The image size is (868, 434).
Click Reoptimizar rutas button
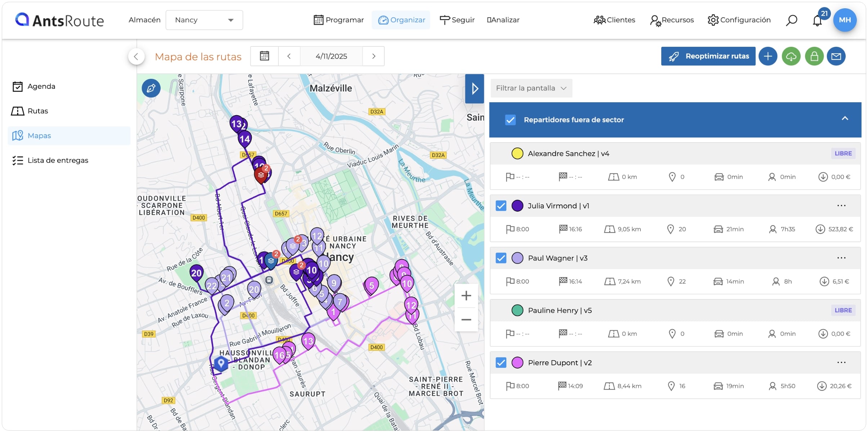708,56
